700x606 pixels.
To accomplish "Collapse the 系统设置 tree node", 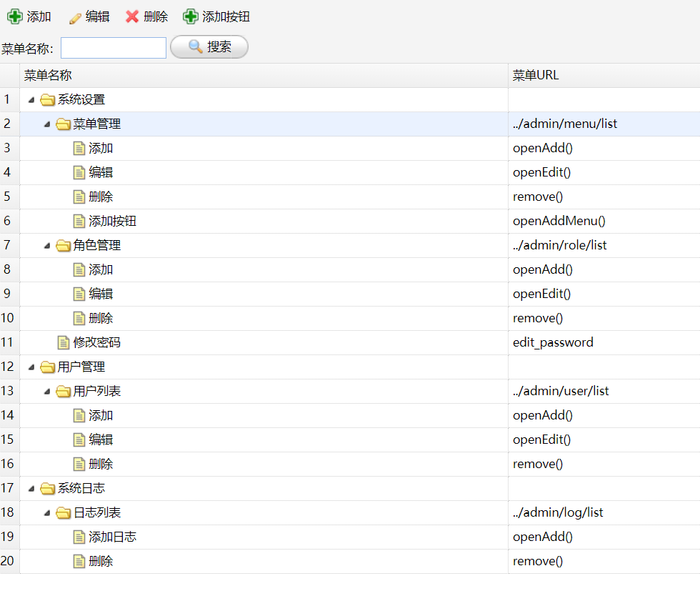I will pyautogui.click(x=31, y=100).
